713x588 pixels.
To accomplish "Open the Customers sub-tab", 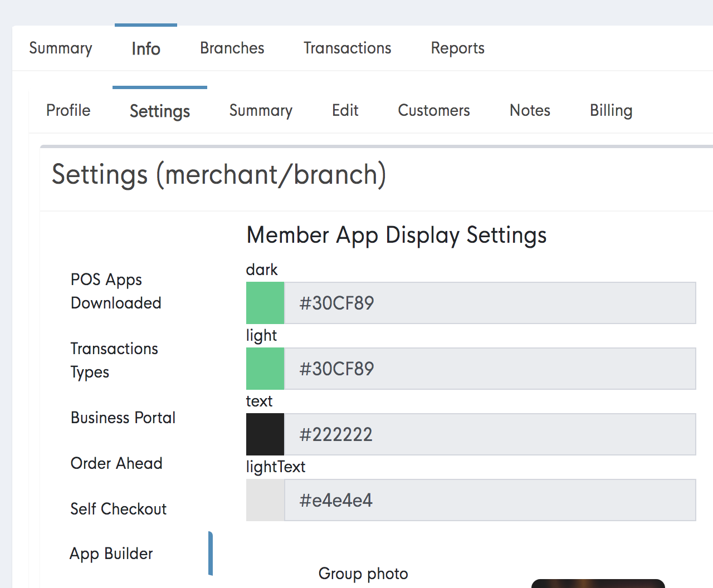I will 434,110.
